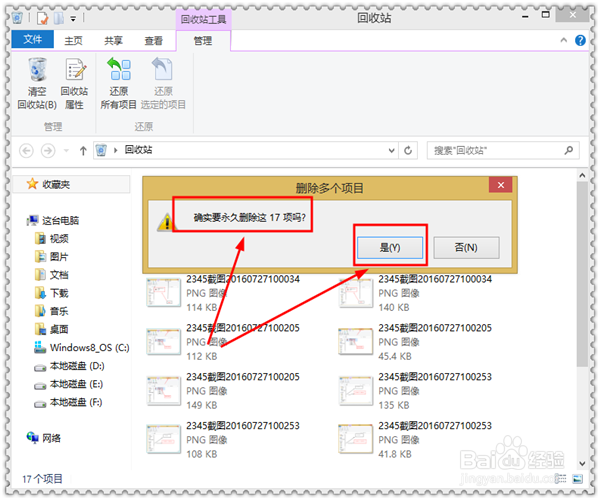This screenshot has height=500, width=600.
Task: Click the Recycle Bin (回收站) breadcrumb in address bar
Action: (139, 150)
